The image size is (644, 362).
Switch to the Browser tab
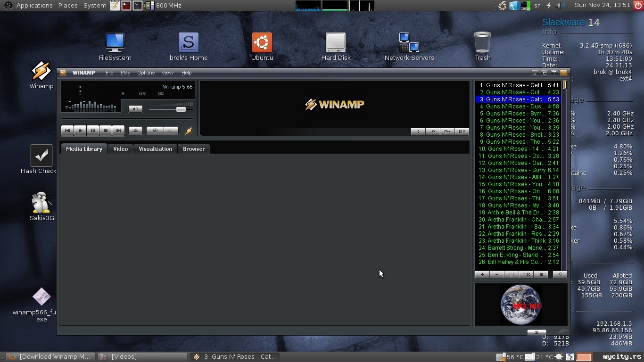(194, 148)
